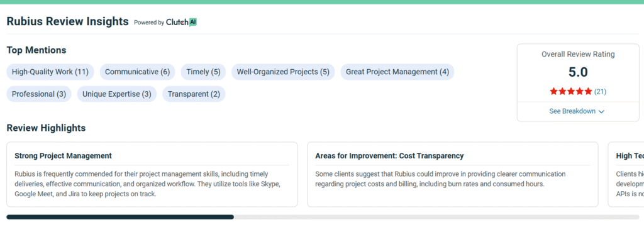644x227 pixels.
Task: Filter by the Timely (5) tag
Action: tap(203, 72)
